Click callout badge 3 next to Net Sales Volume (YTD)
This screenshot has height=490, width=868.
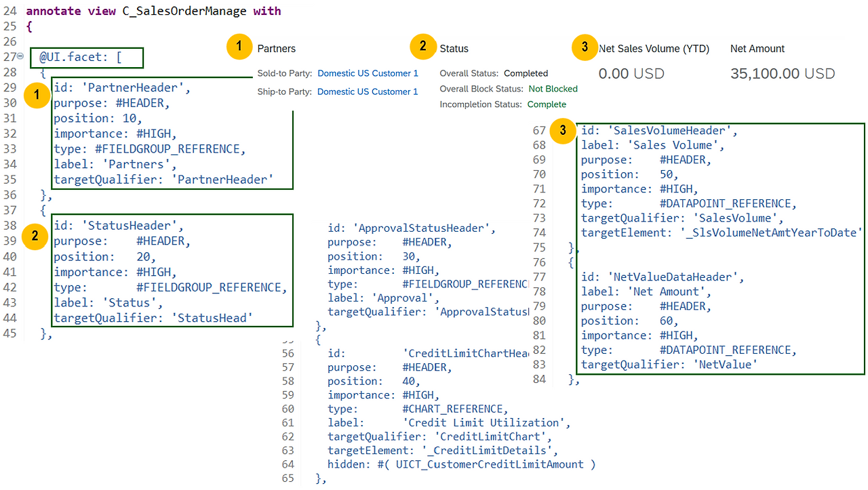pos(585,47)
